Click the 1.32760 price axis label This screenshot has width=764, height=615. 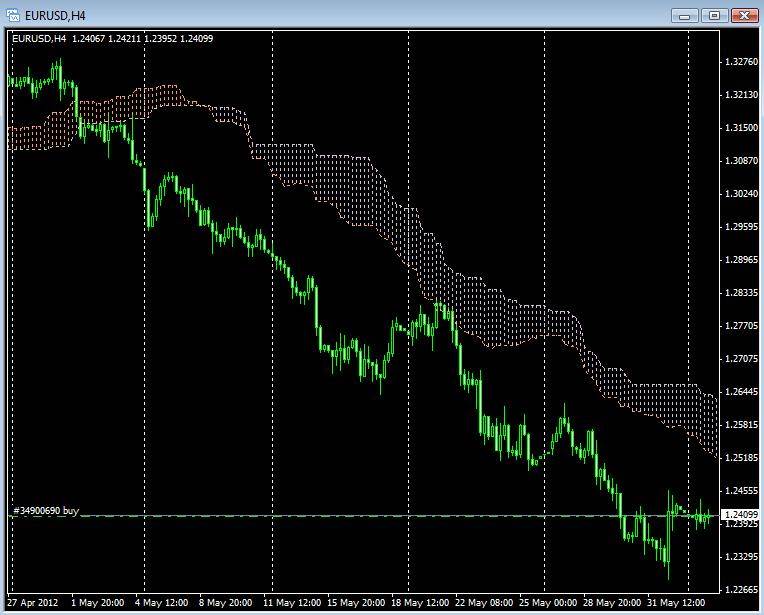pyautogui.click(x=738, y=62)
